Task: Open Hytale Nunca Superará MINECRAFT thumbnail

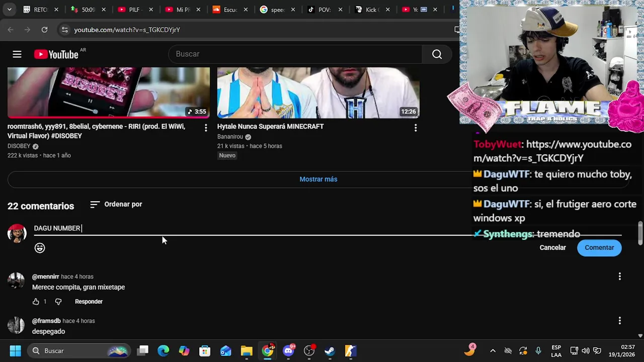Action: pos(318,93)
